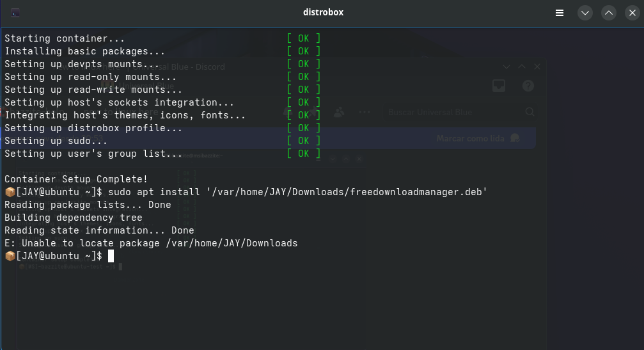Maximize the distrobox terminal window
This screenshot has width=644, height=350.
[x=609, y=13]
